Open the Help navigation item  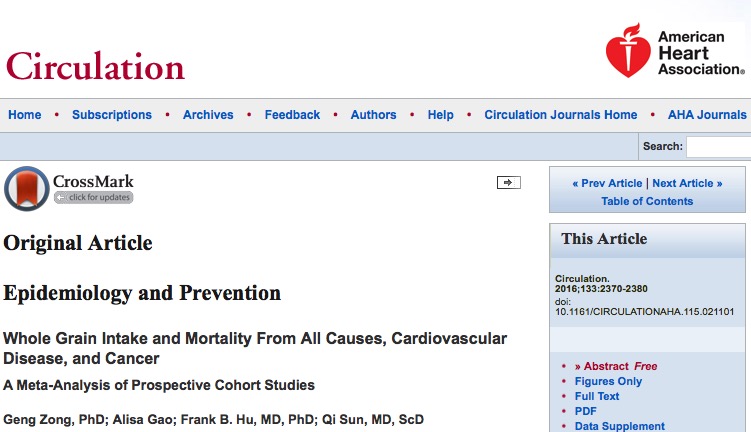coord(441,115)
